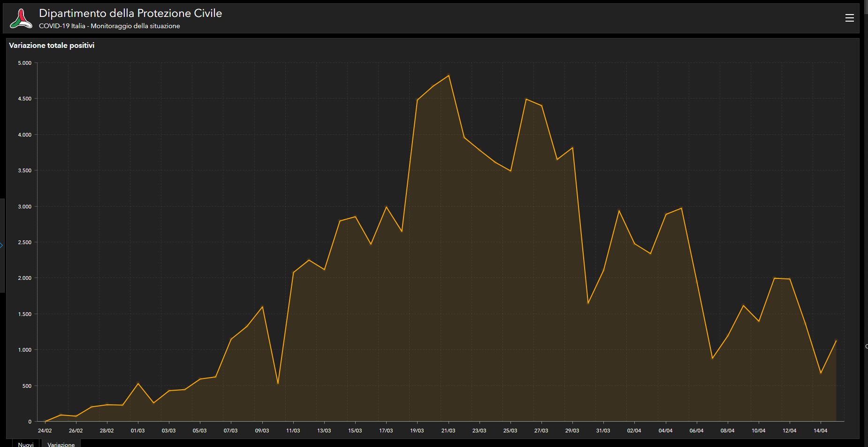The height and width of the screenshot is (447, 868).
Task: Select the final data point at the chart's right end
Action: tap(836, 341)
